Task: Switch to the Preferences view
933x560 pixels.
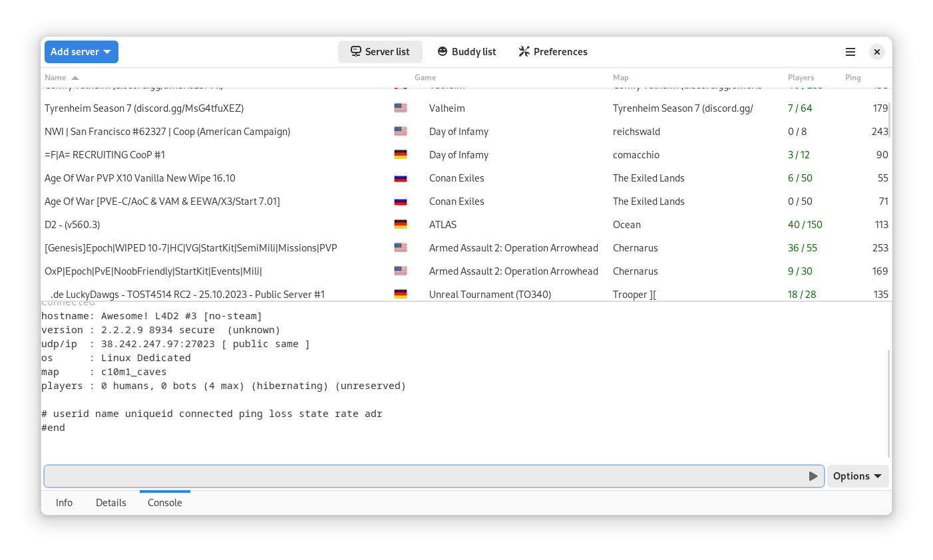Action: tap(552, 52)
